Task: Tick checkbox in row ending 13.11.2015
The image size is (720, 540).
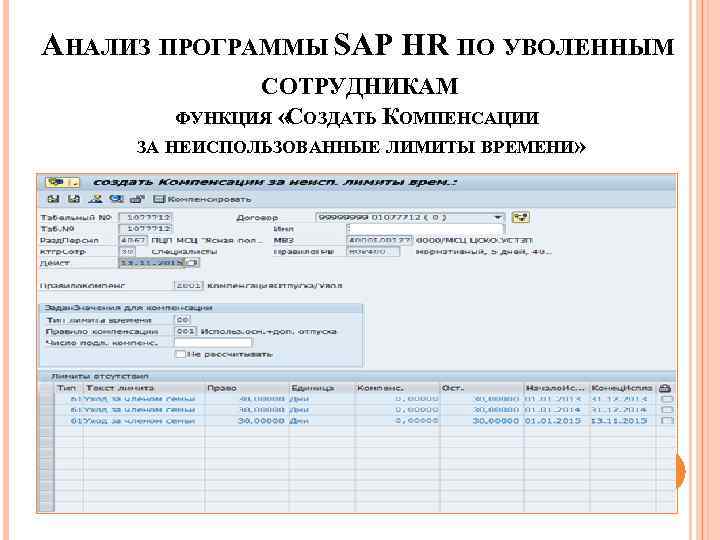Action: tap(666, 421)
